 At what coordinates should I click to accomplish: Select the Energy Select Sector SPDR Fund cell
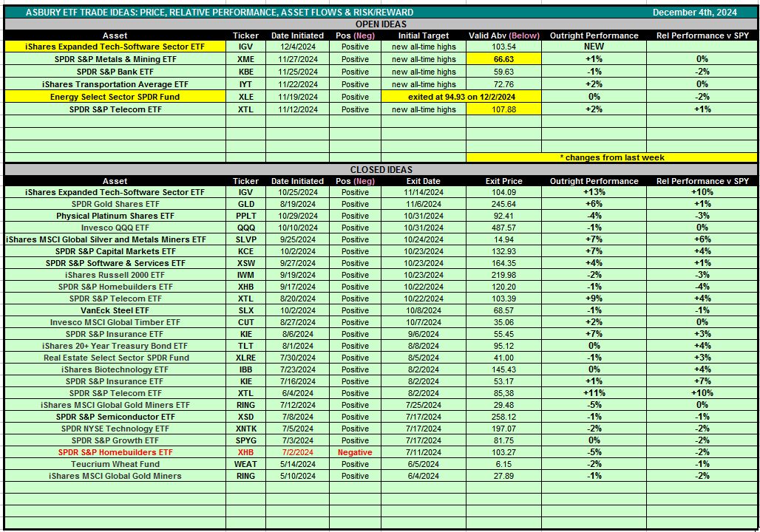click(115, 97)
